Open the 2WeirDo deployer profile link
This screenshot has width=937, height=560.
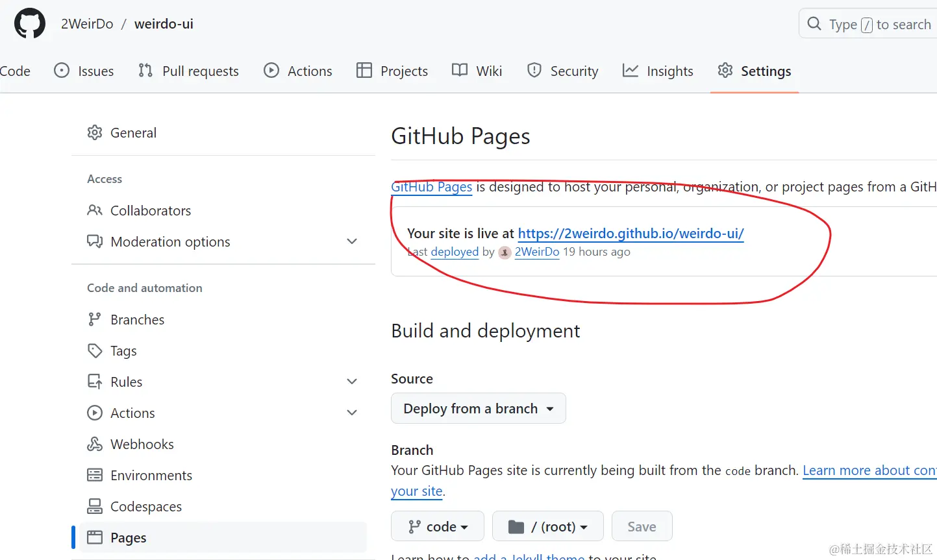(537, 252)
